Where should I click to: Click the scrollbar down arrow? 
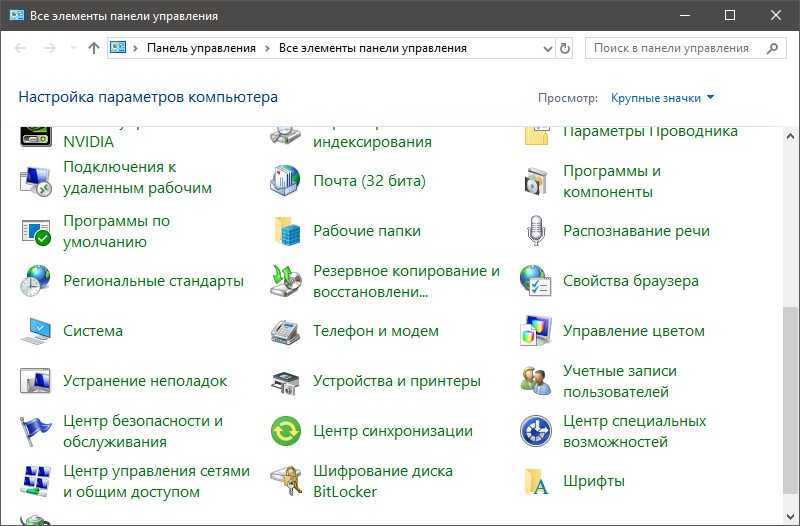790,516
